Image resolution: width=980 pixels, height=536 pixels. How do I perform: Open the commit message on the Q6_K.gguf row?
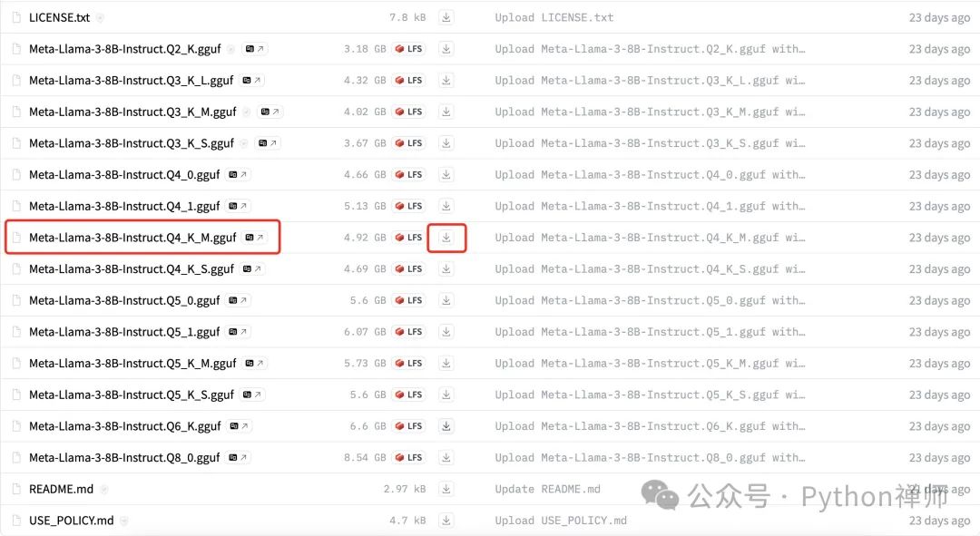coord(650,426)
